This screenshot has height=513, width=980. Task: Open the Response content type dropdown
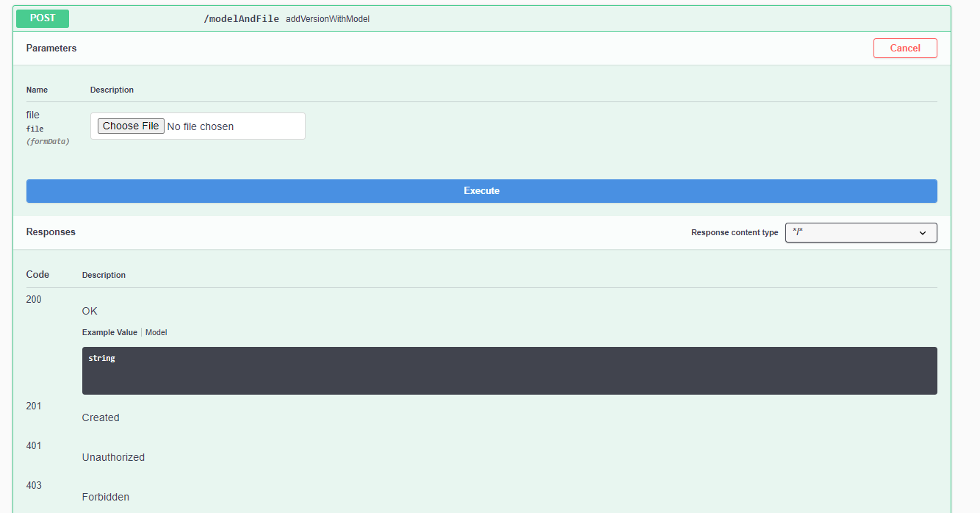click(861, 232)
